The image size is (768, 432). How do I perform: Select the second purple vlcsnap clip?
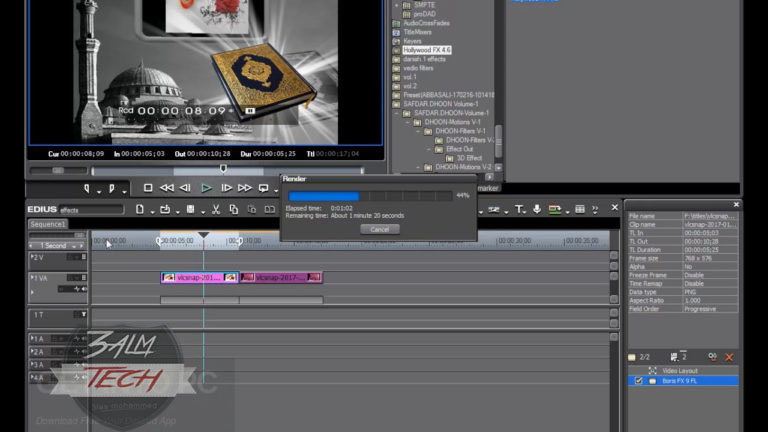tap(281, 277)
